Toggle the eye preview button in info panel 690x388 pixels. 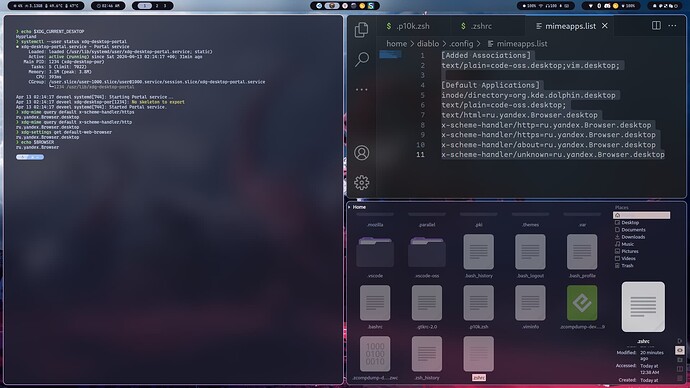click(x=680, y=350)
